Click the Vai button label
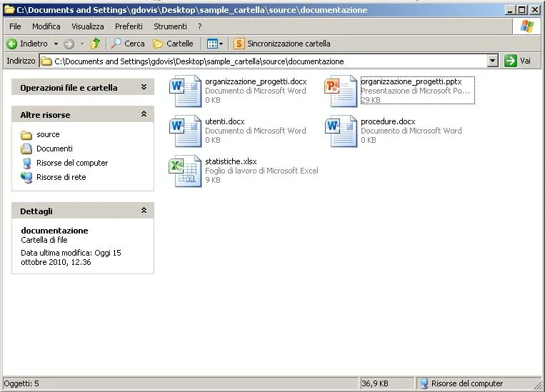The image size is (545, 392). click(x=526, y=61)
